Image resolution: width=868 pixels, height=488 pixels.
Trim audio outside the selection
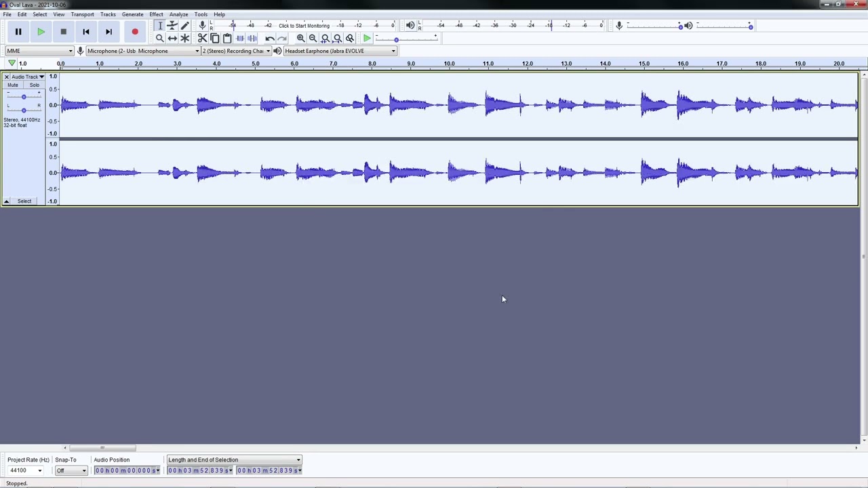(240, 39)
